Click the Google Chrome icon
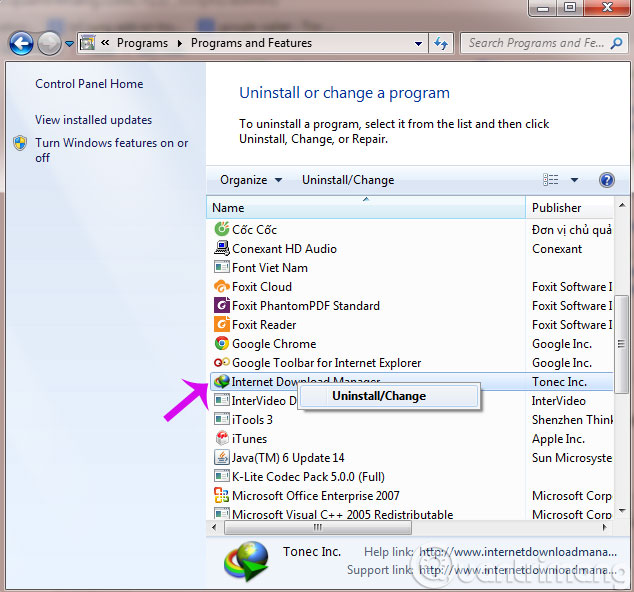The image size is (634, 592). point(222,343)
